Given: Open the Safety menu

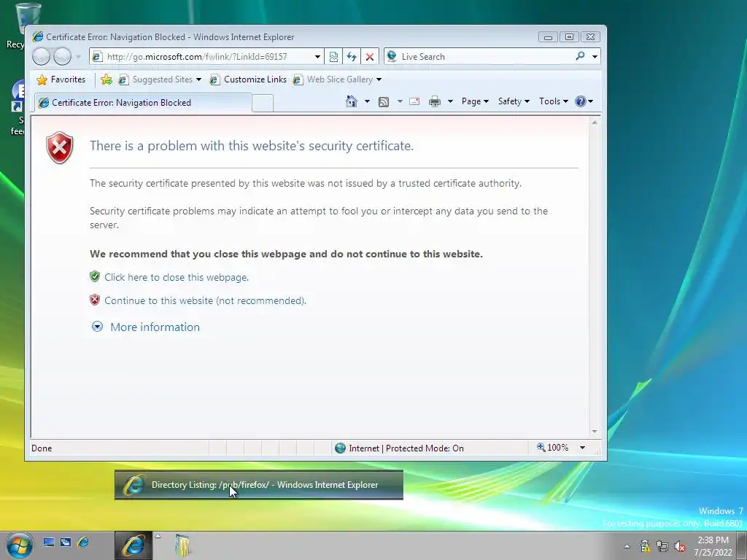Looking at the screenshot, I should tap(514, 101).
